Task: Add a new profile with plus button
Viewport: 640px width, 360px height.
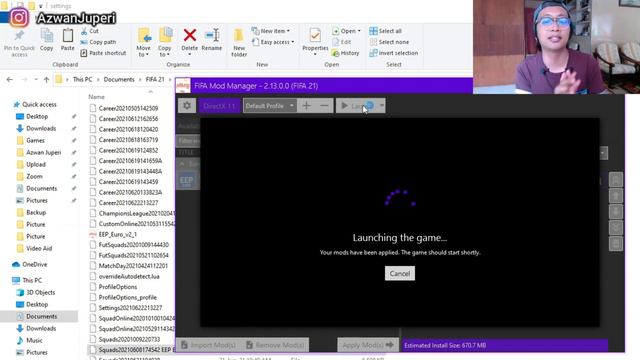Action: tap(306, 106)
